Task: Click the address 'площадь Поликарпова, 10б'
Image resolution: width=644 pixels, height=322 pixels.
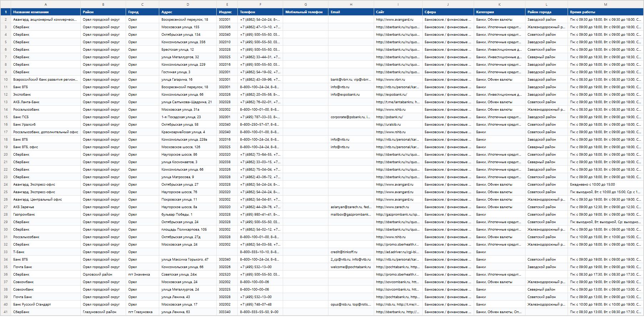Action: [188, 230]
